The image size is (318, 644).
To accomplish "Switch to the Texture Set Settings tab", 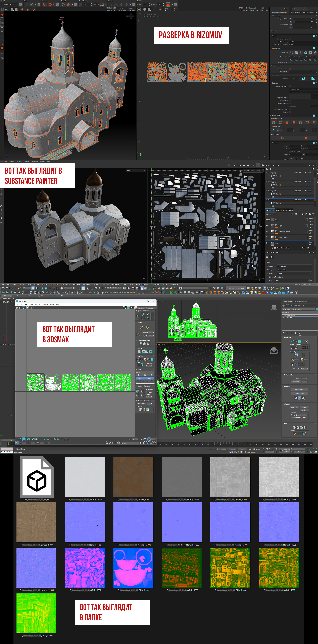I will click(284, 210).
